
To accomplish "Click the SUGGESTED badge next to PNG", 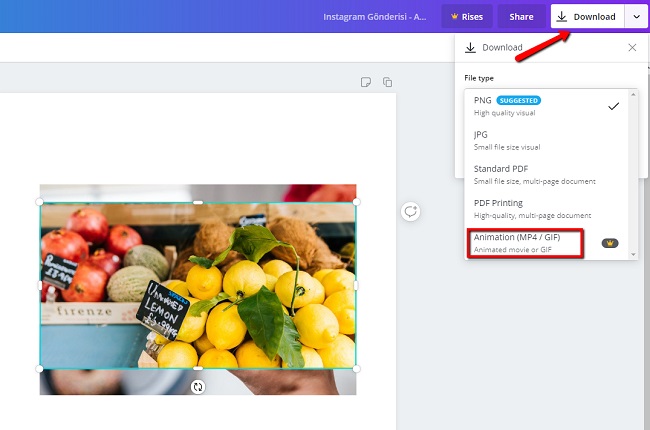I will 518,100.
